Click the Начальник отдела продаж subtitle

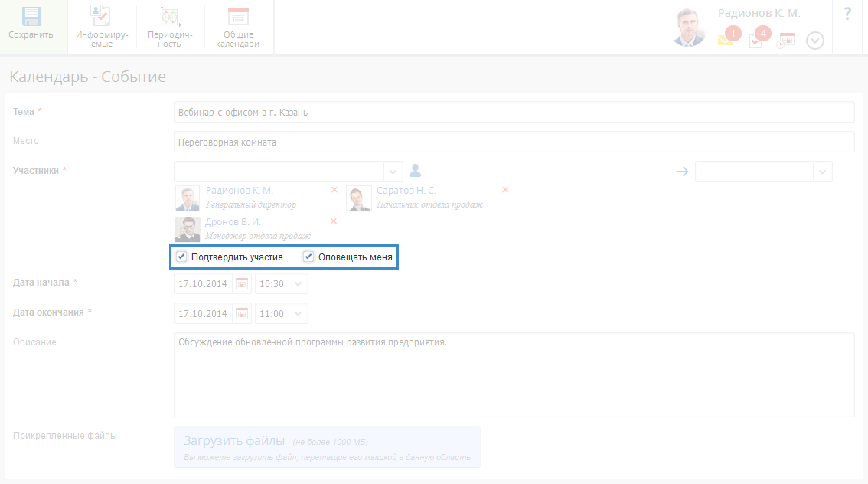[429, 205]
